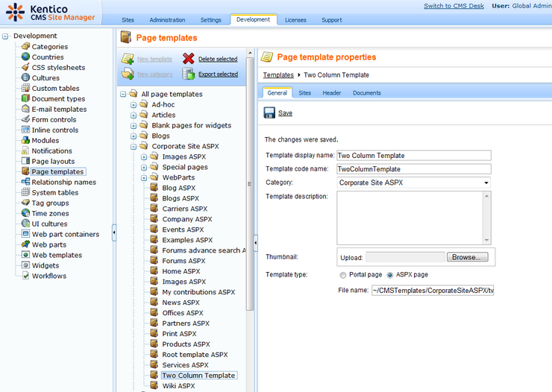This screenshot has width=552, height=392.
Task: Click the CSS stylesheets icon in sidebar
Action: click(26, 68)
